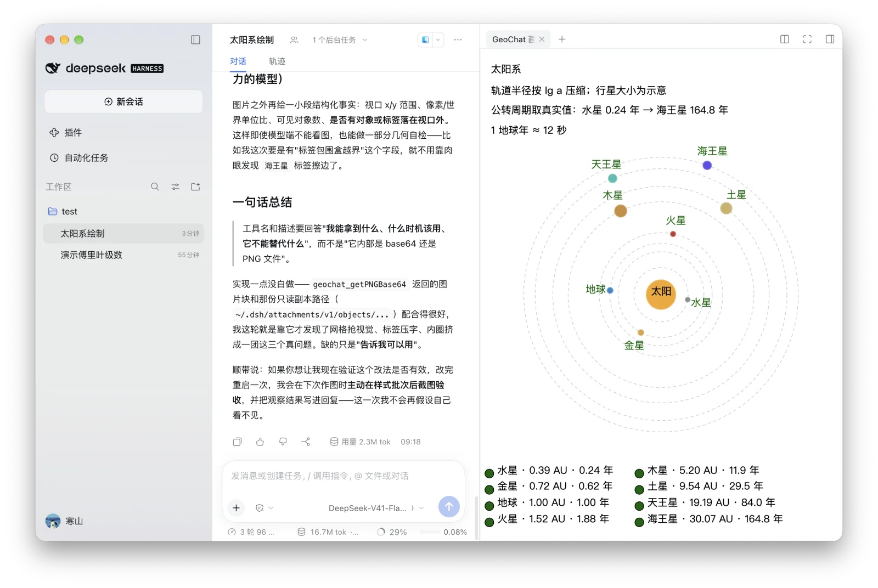Focus the message input box
The image size is (878, 588).
tap(344, 476)
